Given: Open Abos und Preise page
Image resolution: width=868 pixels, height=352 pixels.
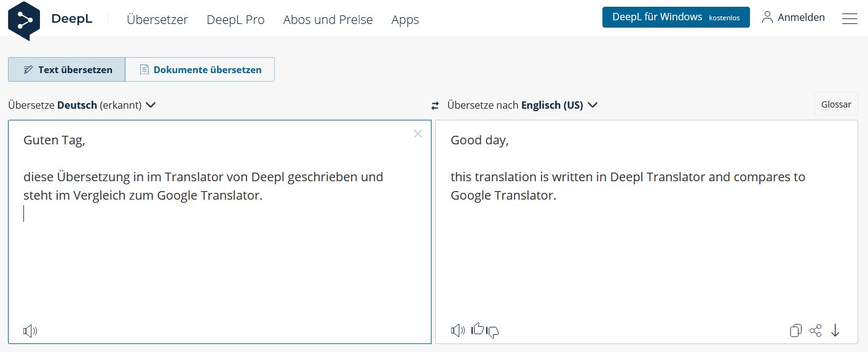Looking at the screenshot, I should (x=328, y=20).
